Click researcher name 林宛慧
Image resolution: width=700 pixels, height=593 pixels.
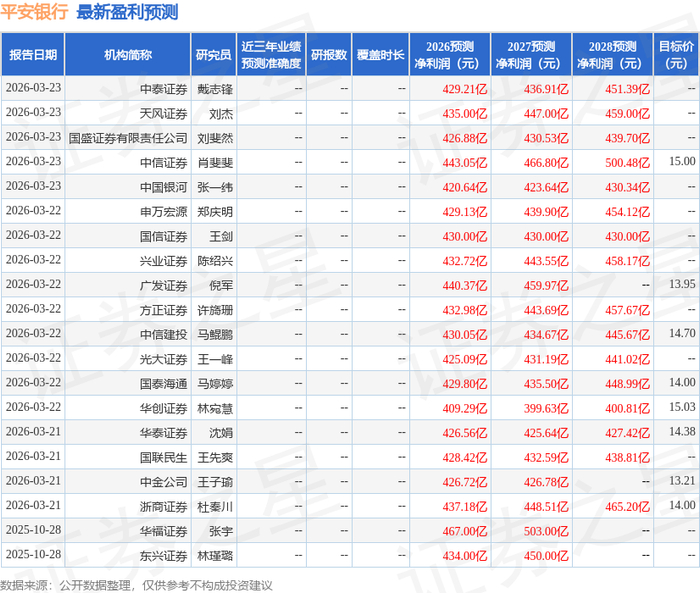pyautogui.click(x=215, y=409)
